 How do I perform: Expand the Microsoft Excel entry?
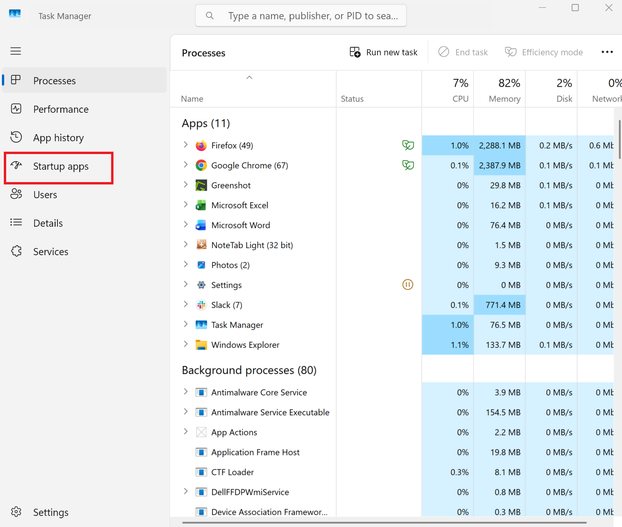tap(185, 204)
